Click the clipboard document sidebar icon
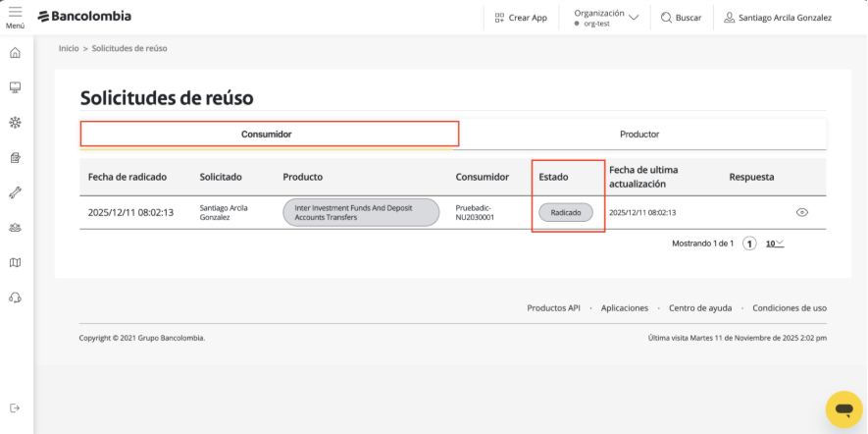Screen dimensions: 868x434 15,157
